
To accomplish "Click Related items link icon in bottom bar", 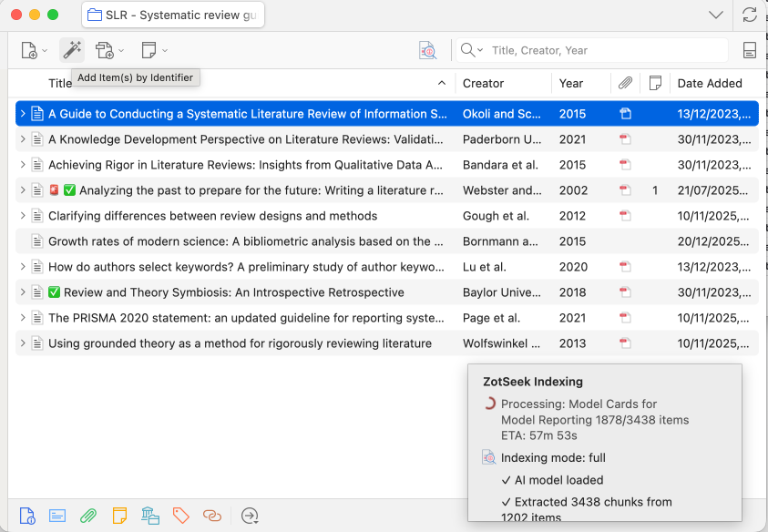I will point(212,516).
